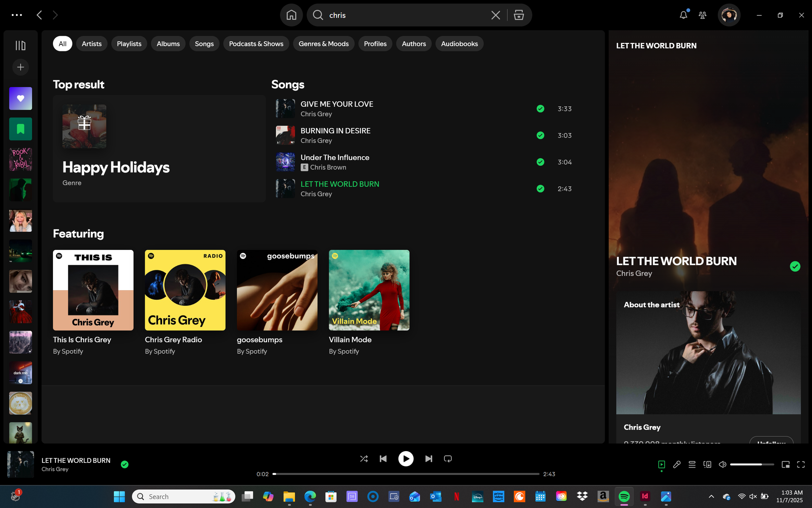
Task: Toggle the repeat button
Action: click(448, 459)
